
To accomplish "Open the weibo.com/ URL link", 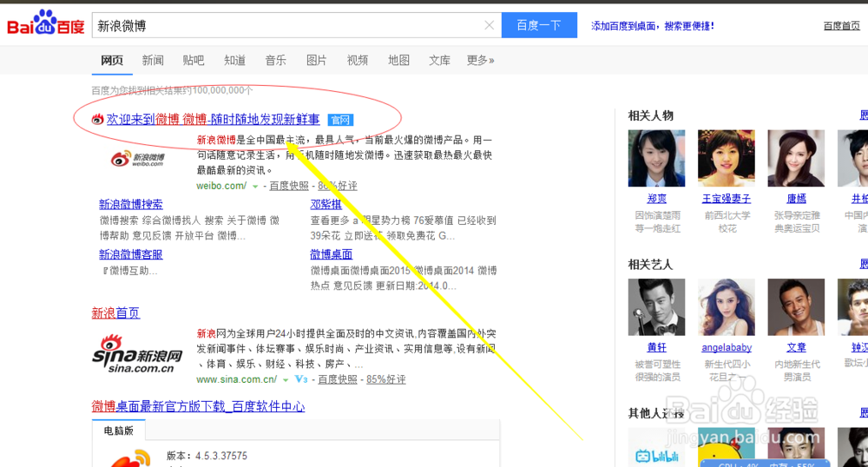I will [x=221, y=186].
